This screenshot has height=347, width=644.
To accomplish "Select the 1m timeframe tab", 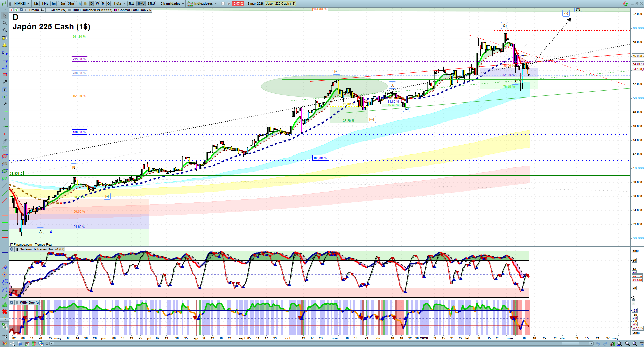I will coord(53,4).
